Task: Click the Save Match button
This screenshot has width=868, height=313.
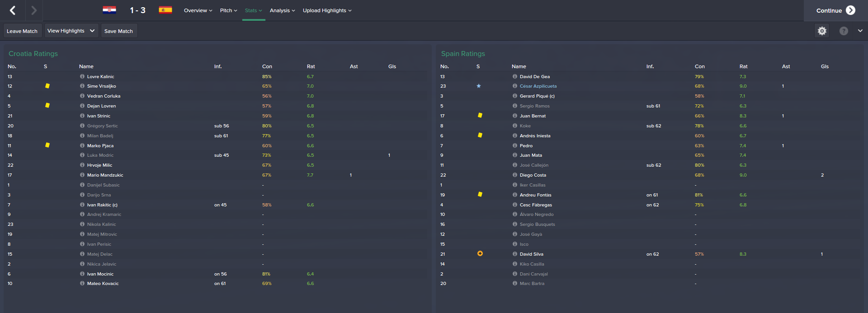Action: tap(119, 31)
